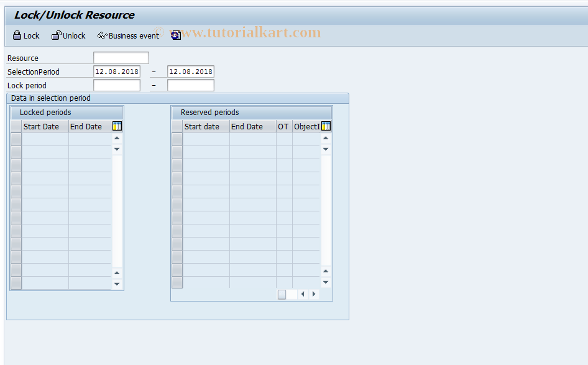Click the left horizontal scroll arrow under Reserved periods
This screenshot has width=588, height=365.
pyautogui.click(x=303, y=294)
